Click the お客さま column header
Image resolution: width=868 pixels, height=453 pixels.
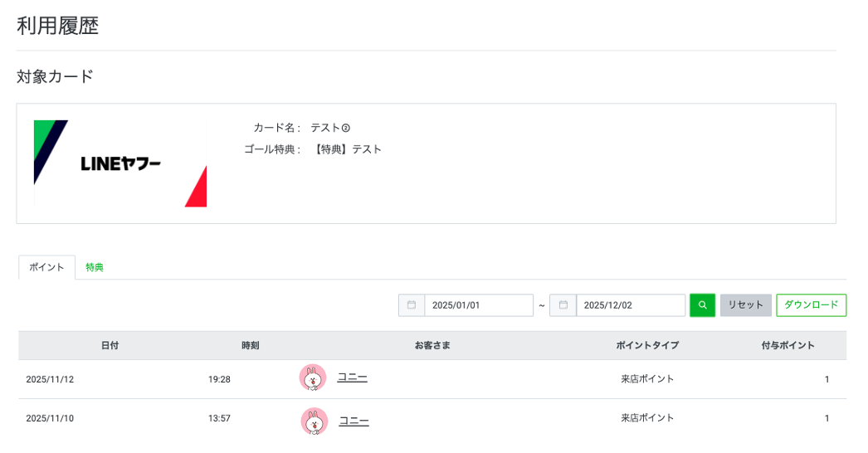click(432, 345)
